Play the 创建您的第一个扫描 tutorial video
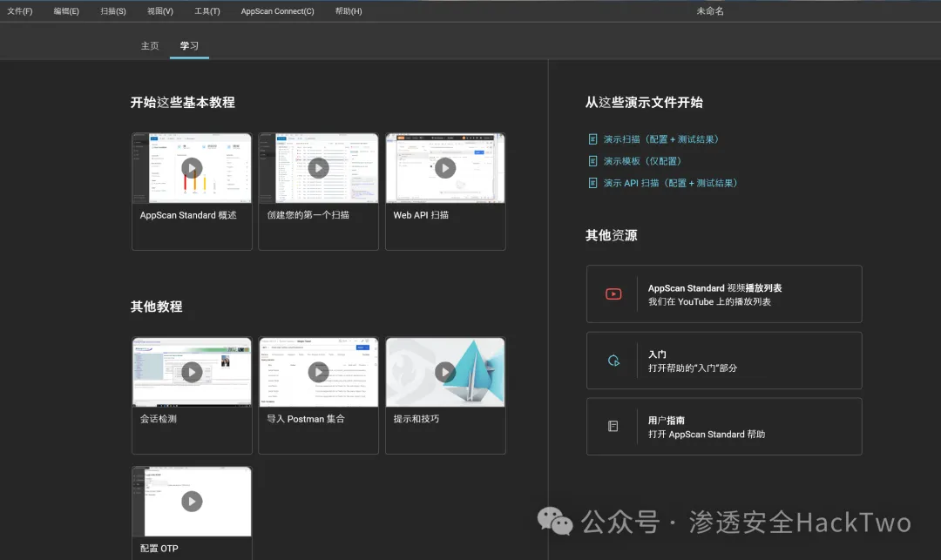Viewport: 941px width, 560px height. [x=319, y=168]
